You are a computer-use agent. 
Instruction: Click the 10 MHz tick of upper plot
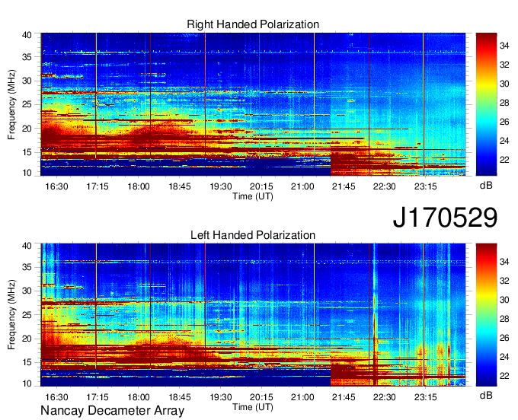(27, 173)
